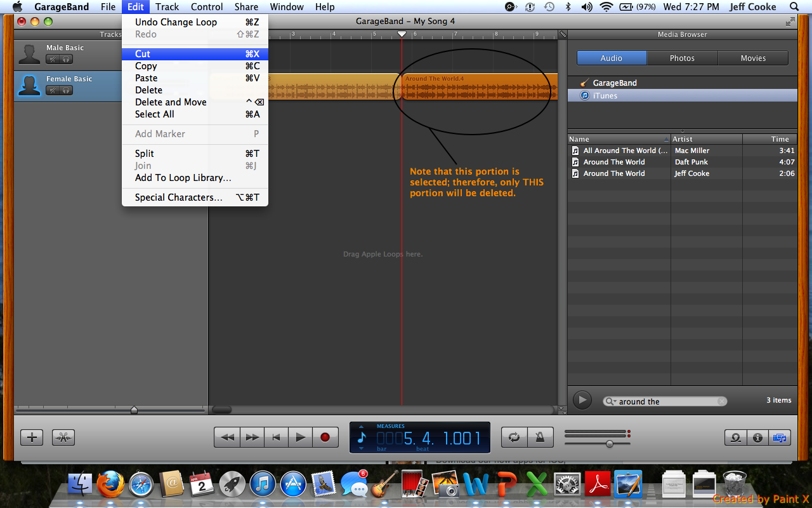Viewport: 812px width, 508px height.
Task: Switch to Photos tab in Media Browser
Action: 683,58
